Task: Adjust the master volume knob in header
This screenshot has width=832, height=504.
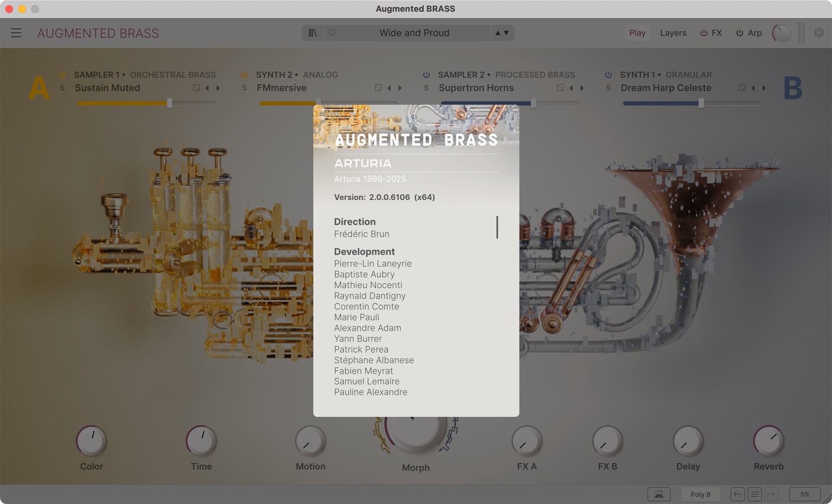Action: [782, 33]
